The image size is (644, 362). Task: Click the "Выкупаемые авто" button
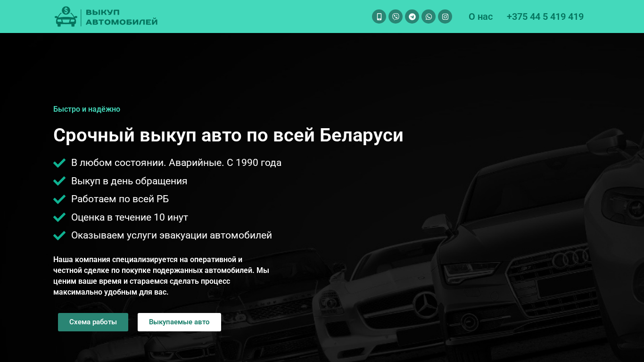[x=179, y=322]
